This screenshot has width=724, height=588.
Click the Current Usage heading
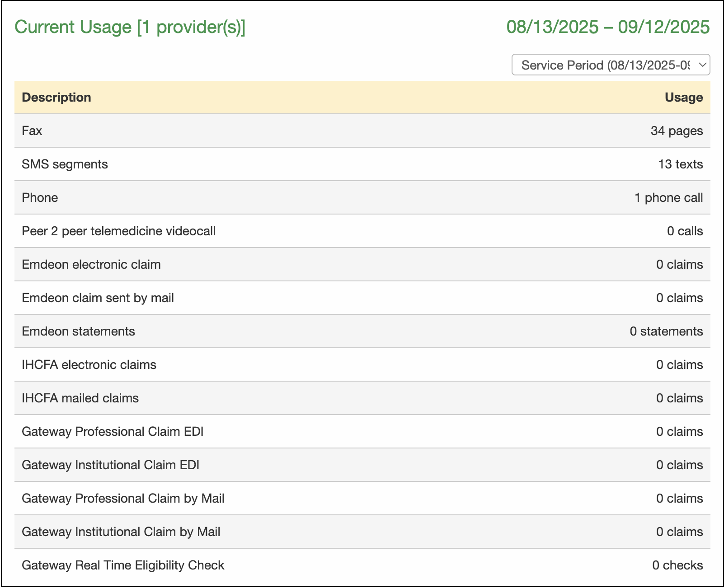point(130,27)
